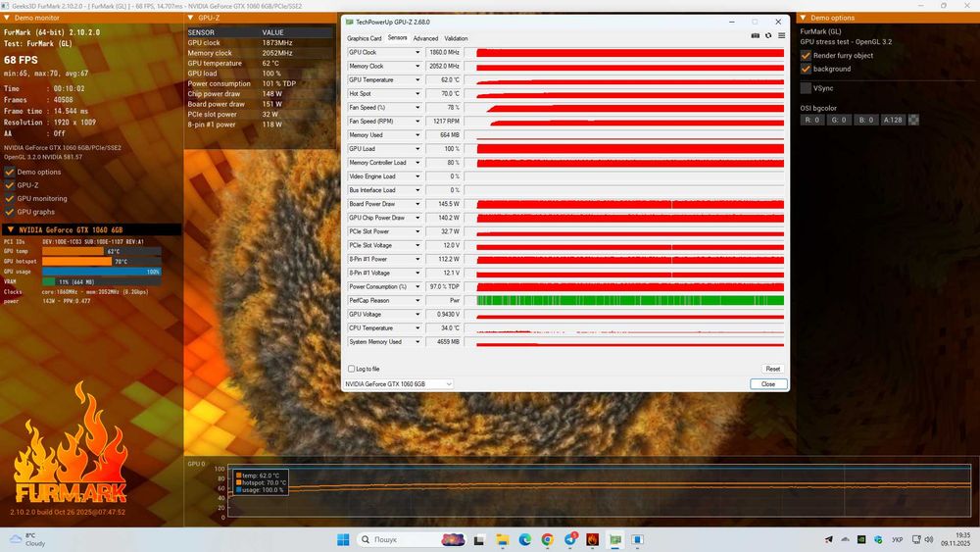Open Google Chrome from the taskbar
This screenshot has width=980, height=552.
pyautogui.click(x=548, y=539)
